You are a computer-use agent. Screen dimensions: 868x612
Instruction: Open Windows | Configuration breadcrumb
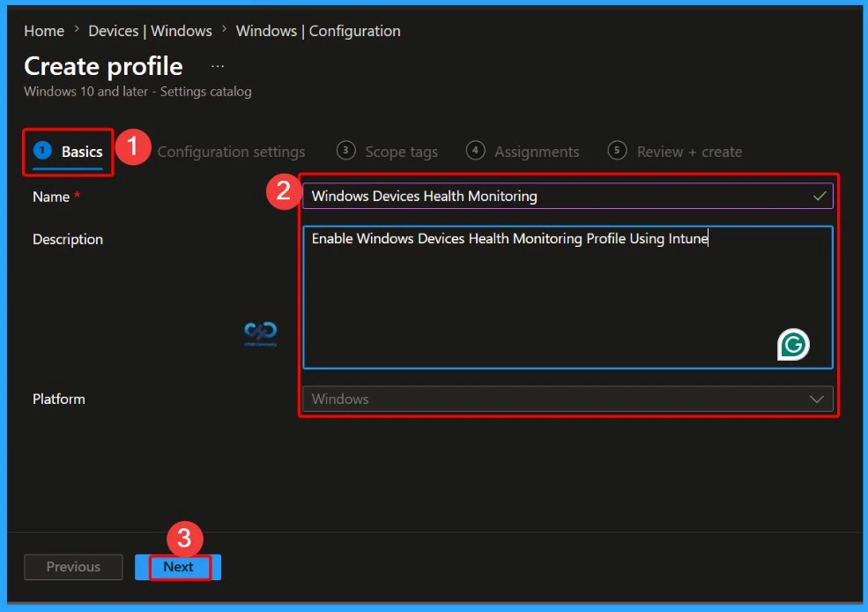[x=318, y=31]
